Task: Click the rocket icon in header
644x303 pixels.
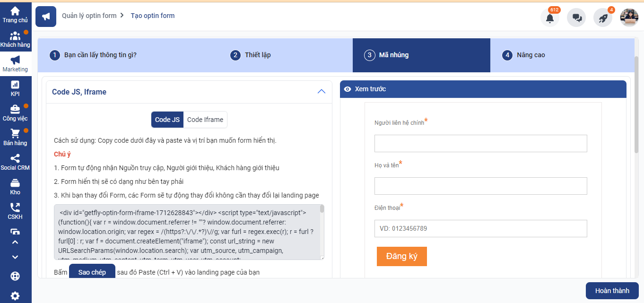Action: tap(603, 18)
